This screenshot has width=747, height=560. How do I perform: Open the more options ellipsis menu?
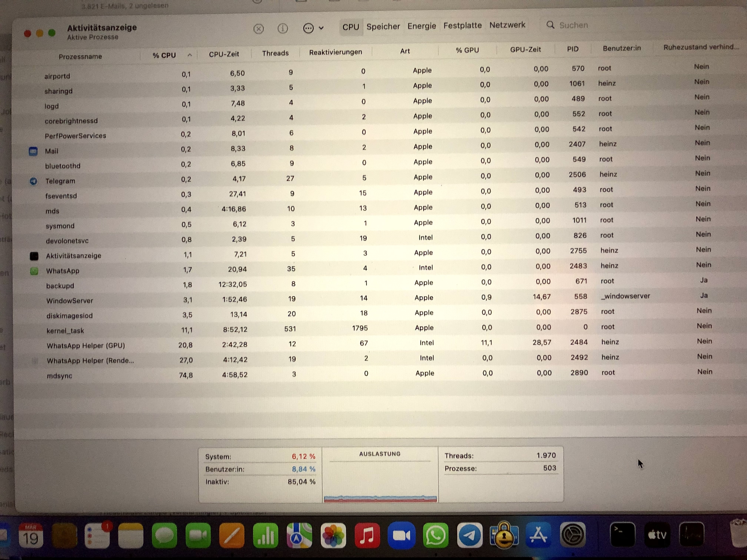(309, 28)
